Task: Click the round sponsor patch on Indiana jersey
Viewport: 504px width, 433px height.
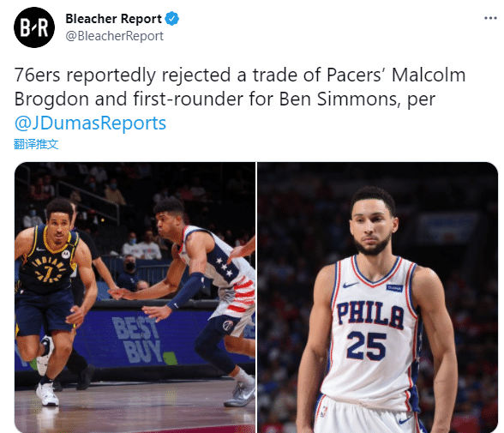Action: point(66,254)
